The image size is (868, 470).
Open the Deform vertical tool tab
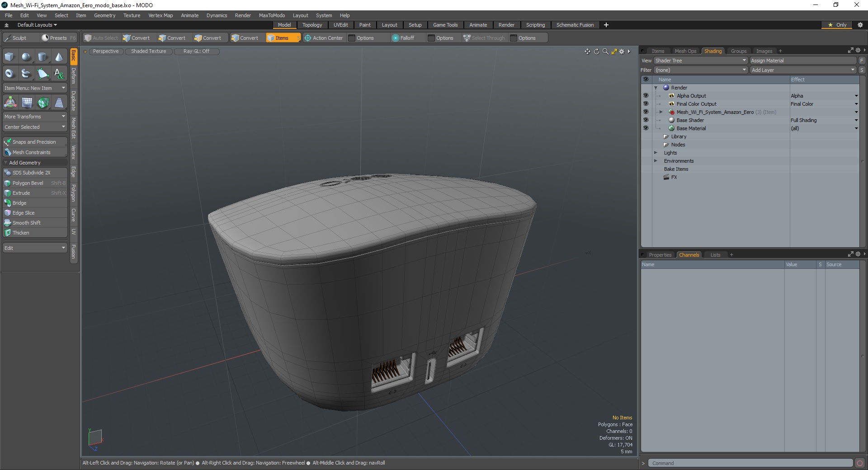(x=74, y=76)
